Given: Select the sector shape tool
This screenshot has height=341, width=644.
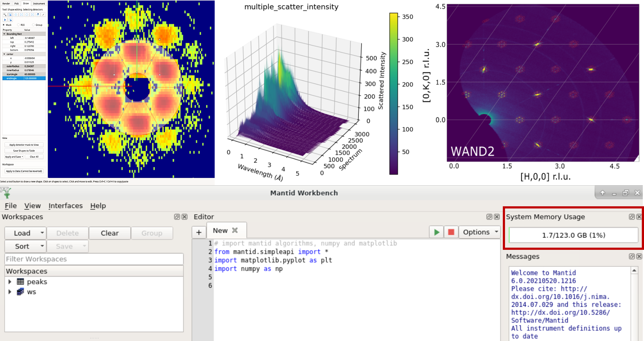Looking at the screenshot, I should (38, 15).
